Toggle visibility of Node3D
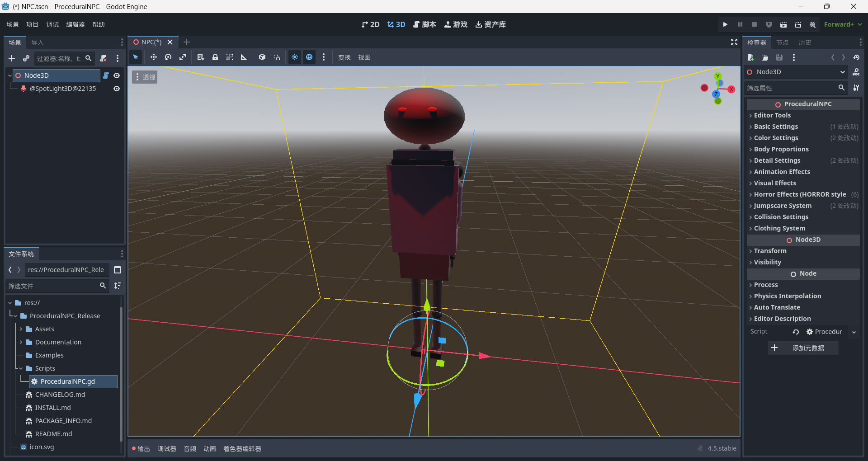The height and width of the screenshot is (461, 868). click(x=117, y=75)
